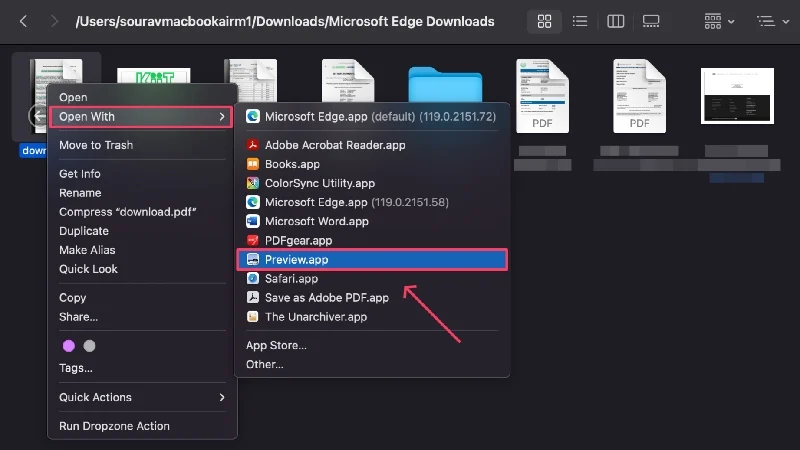Apply the purple color tag
The image size is (800, 450).
point(69,346)
